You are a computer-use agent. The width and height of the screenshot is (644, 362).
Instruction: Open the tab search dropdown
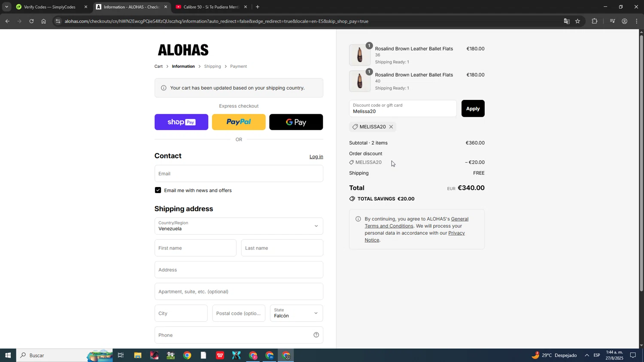click(x=6, y=7)
